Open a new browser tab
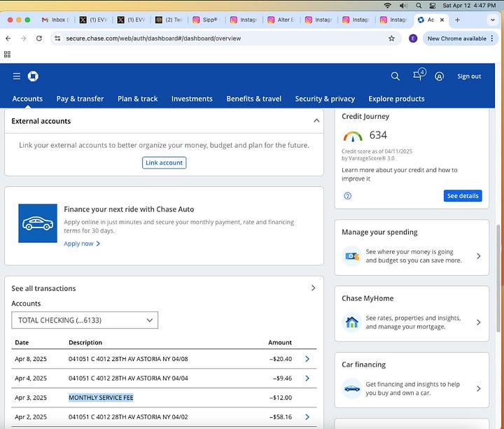This screenshot has height=429, width=504. point(457,20)
